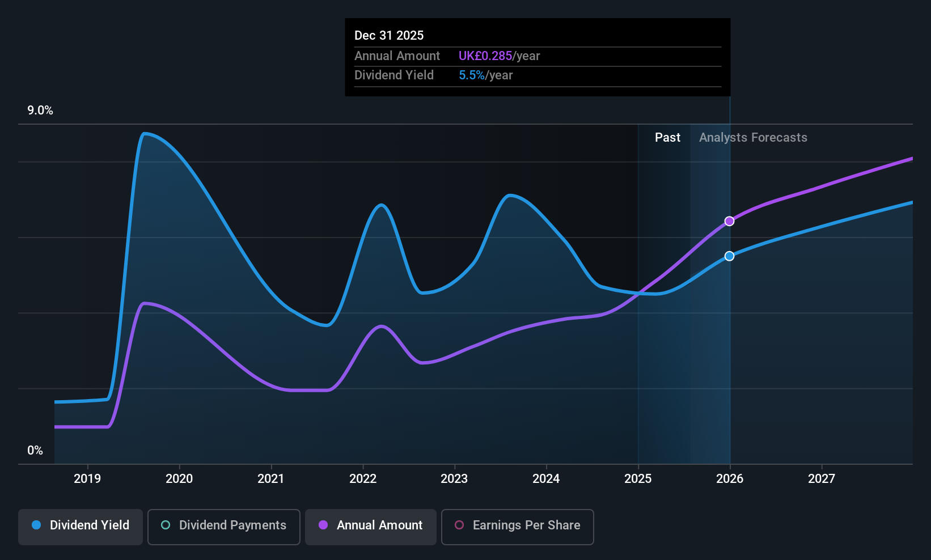Select the blue yield data point at 2026
Image resolution: width=931 pixels, height=560 pixels.
tap(730, 256)
